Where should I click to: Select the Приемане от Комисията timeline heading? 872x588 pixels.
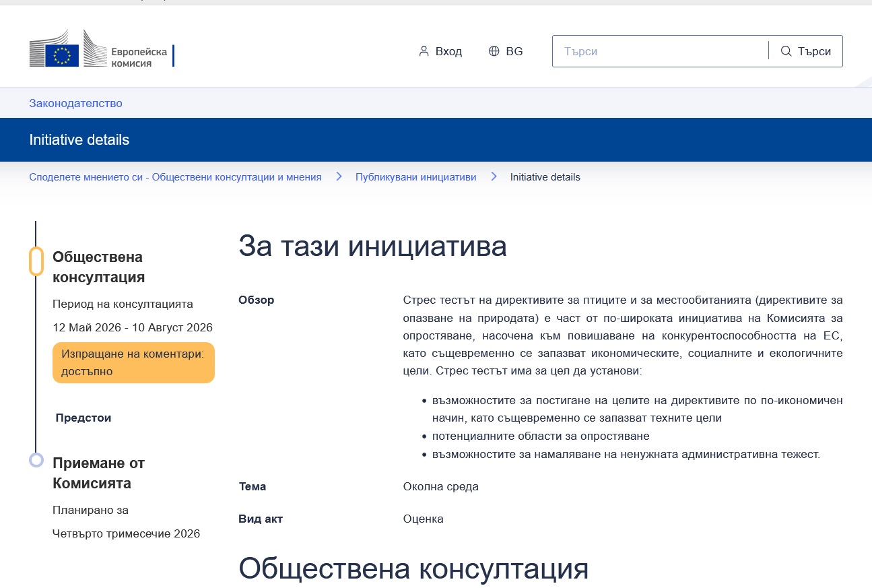pos(98,473)
